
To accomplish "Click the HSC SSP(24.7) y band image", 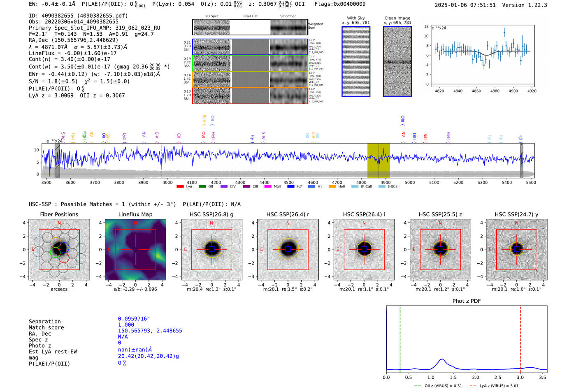I will [517, 250].
